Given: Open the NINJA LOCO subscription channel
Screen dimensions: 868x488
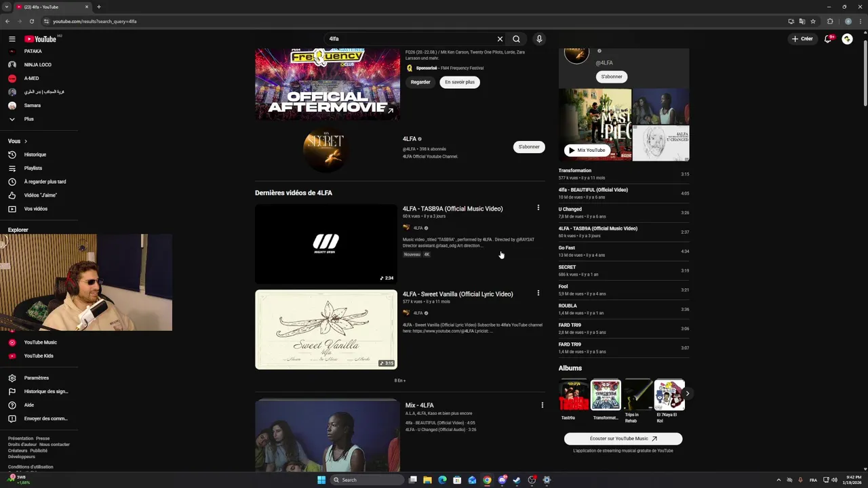Looking at the screenshot, I should coord(38,64).
